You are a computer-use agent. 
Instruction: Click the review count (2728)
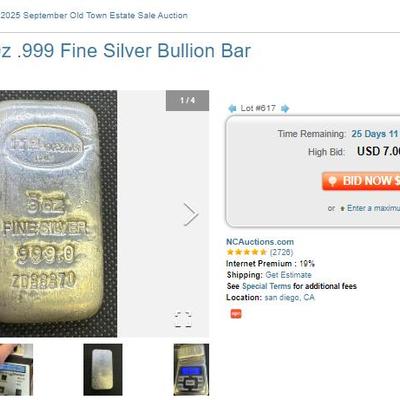click(281, 252)
